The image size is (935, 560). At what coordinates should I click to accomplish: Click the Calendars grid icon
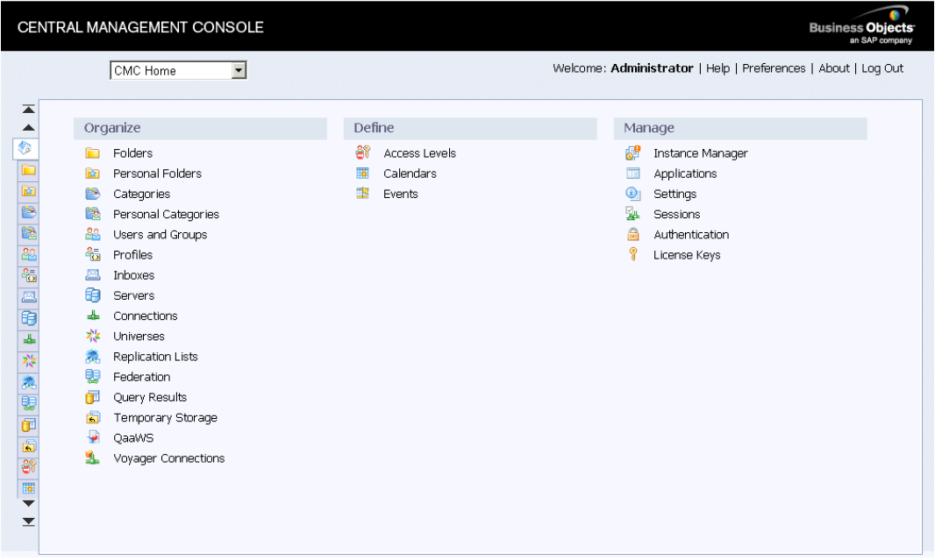point(362,173)
